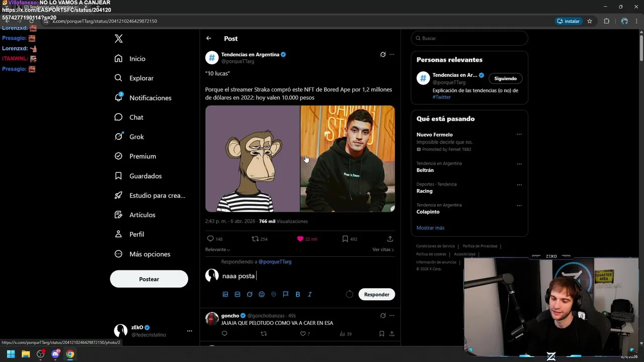The height and width of the screenshot is (362, 644).
Task: Open Chrome from the taskbar
Action: [70, 354]
